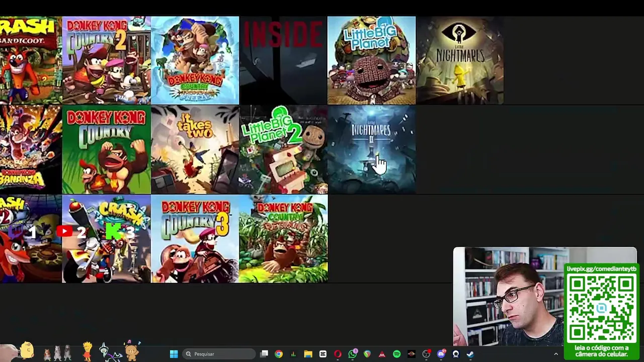Image resolution: width=644 pixels, height=362 pixels.
Task: Select Donkey Kong Bananza cover
Action: click(x=31, y=149)
